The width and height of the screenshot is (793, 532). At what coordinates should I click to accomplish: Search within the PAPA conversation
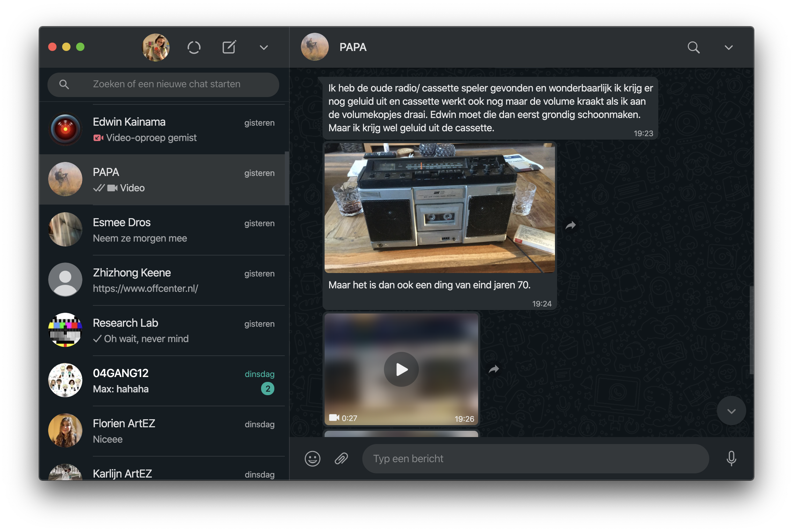tap(694, 47)
